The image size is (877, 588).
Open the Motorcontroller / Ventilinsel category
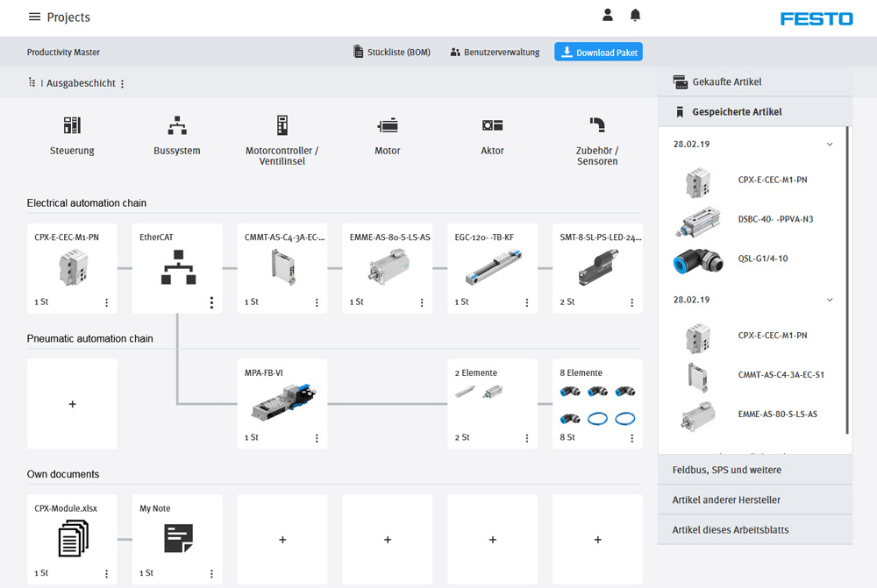pyautogui.click(x=282, y=125)
